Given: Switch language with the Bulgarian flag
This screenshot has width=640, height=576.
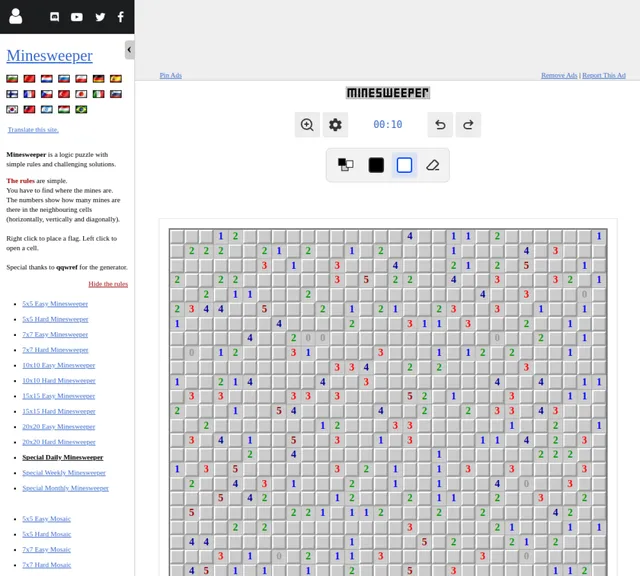Looking at the screenshot, I should click(12, 78).
